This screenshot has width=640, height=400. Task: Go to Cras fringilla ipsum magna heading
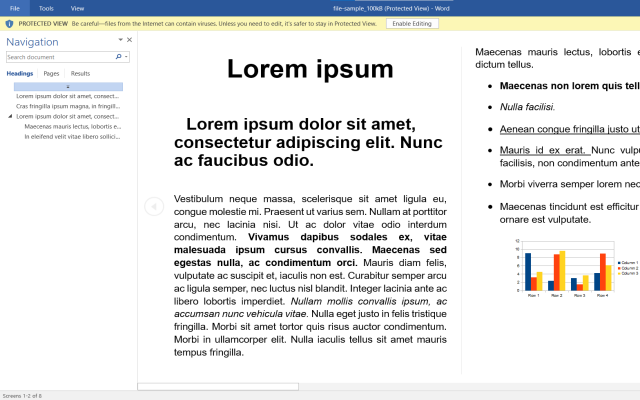(68, 106)
